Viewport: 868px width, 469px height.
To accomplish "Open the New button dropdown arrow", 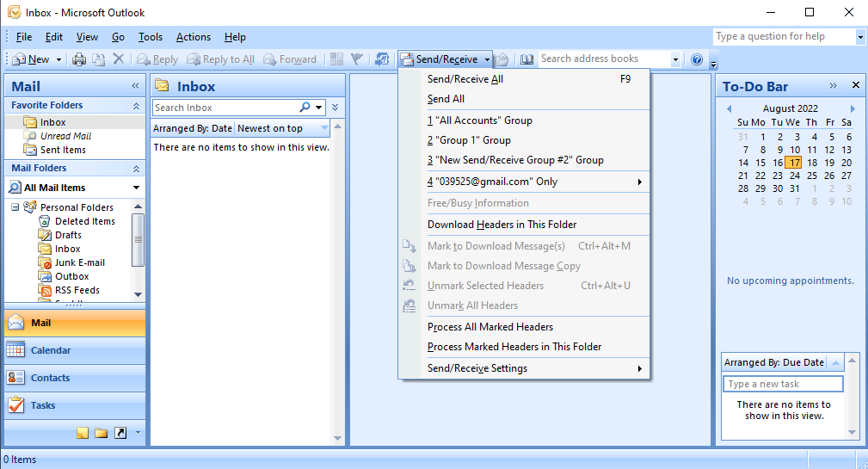I will click(58, 59).
